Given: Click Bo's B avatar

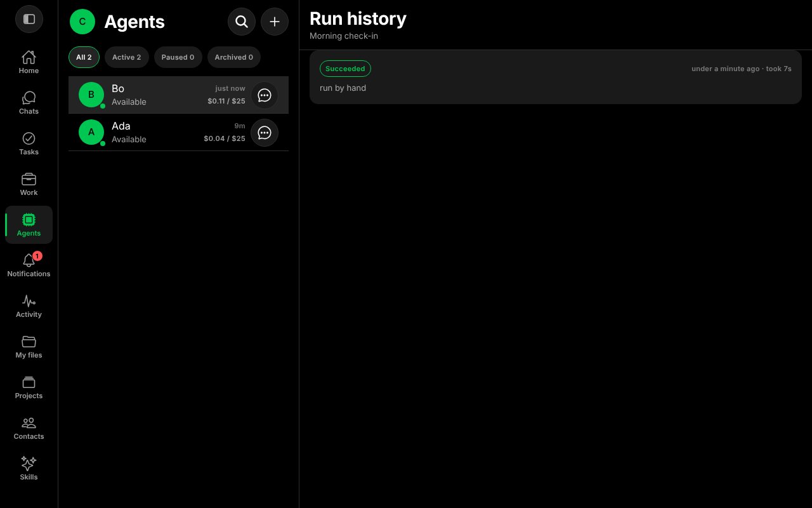Looking at the screenshot, I should click(x=91, y=95).
